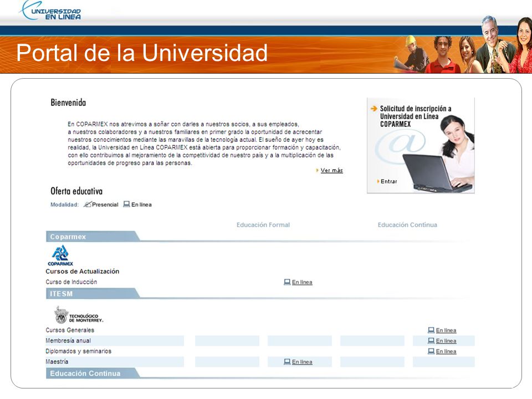Click the people photo in header banner
The width and height of the screenshot is (532, 399).
462,44
